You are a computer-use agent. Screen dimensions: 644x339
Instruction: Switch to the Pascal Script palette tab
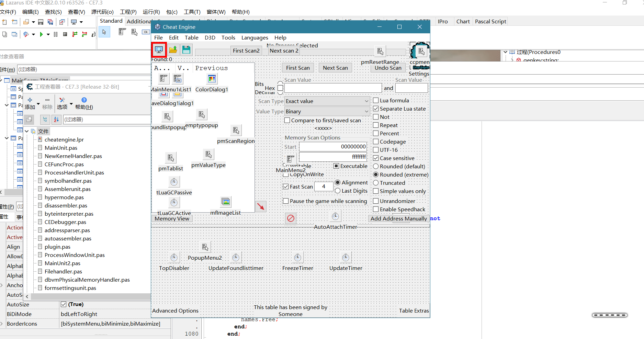pyautogui.click(x=490, y=21)
